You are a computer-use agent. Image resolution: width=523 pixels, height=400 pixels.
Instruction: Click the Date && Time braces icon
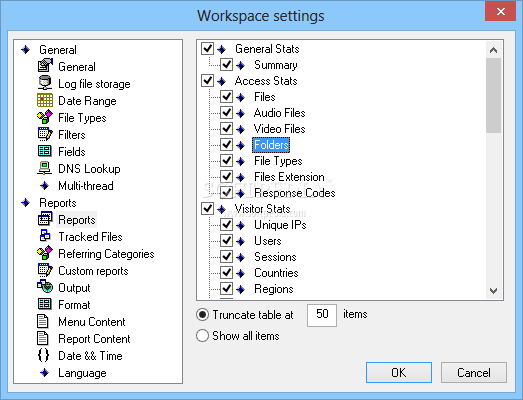43,355
